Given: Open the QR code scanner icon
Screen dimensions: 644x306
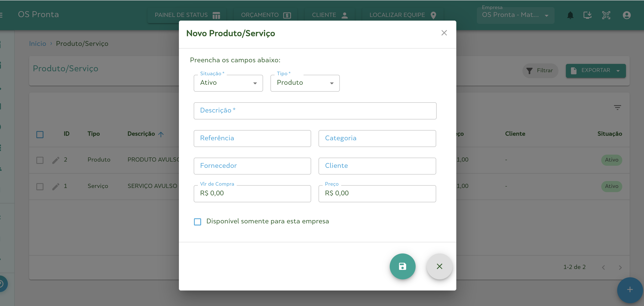Looking at the screenshot, I should click(x=606, y=15).
